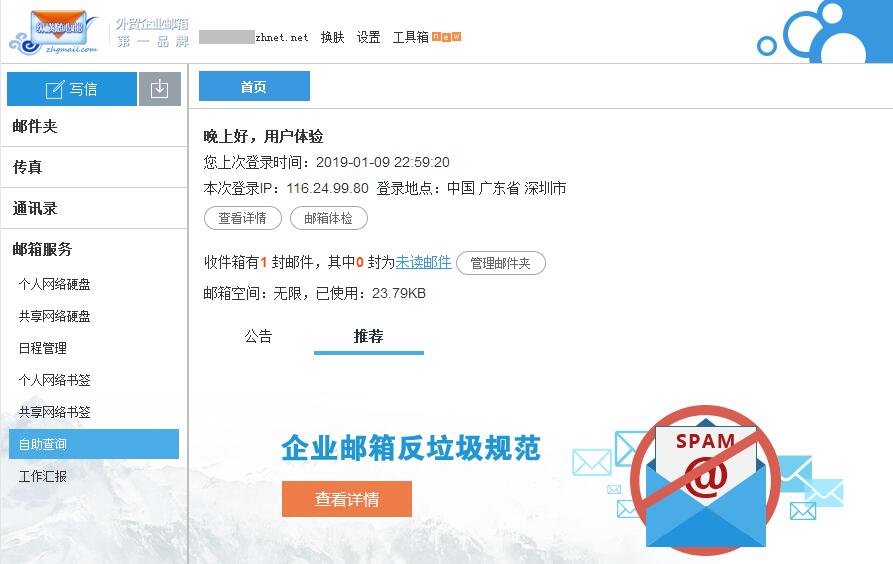Click the SPAM envelope banner image
This screenshot has height=564, width=893.
pos(705,480)
